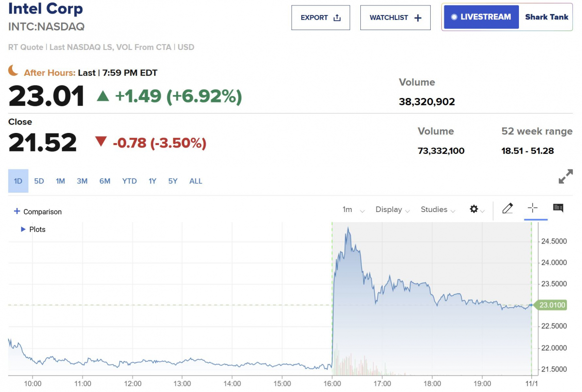Open the Studies dropdown

[438, 210]
